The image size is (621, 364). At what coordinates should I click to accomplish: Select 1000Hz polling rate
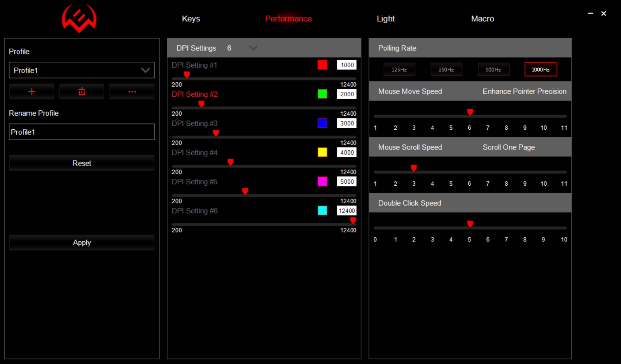tap(541, 70)
